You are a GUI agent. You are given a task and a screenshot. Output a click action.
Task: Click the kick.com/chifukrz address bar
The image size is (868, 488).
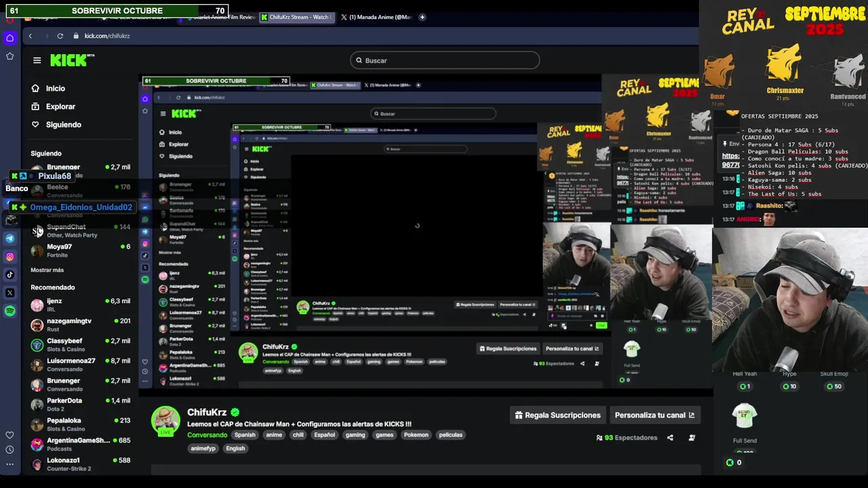point(106,36)
